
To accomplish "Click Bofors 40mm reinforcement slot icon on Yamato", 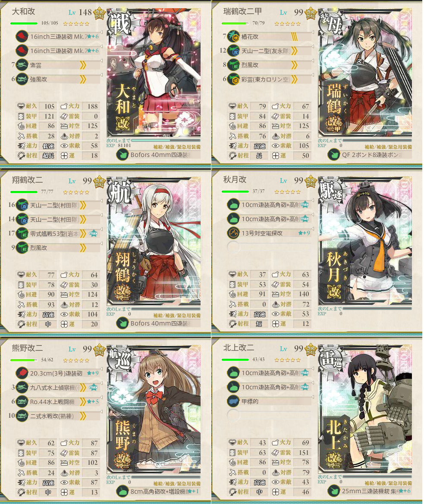I will tap(122, 155).
